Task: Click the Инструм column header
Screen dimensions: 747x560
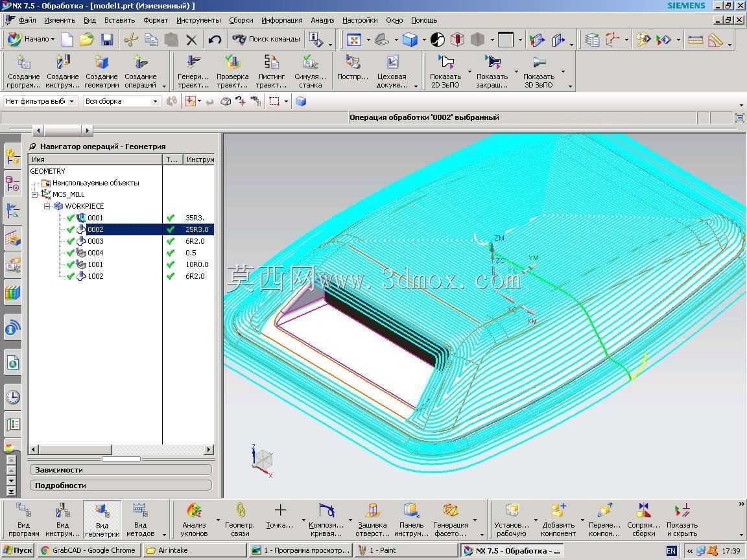Action: tap(199, 159)
